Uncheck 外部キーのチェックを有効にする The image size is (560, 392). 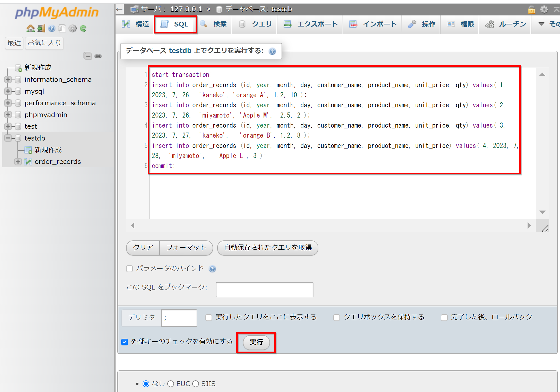click(125, 342)
